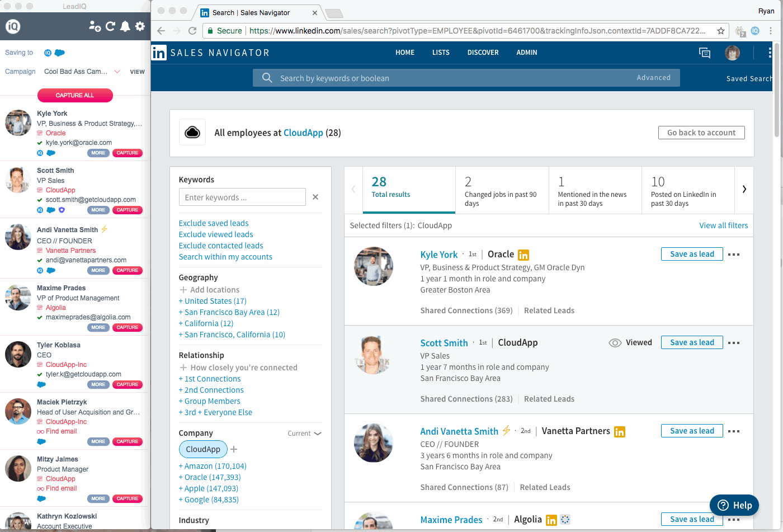
Task: Save Scott Smith as lead
Action: point(692,342)
